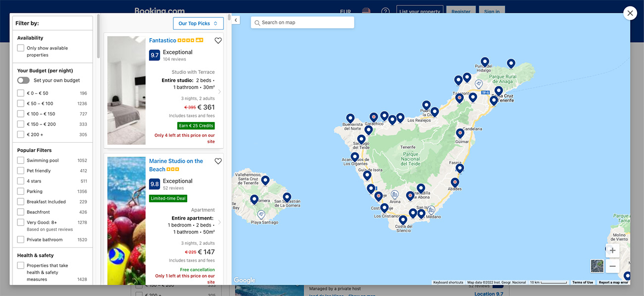
Task: Click the Playa Santiago landmark marker
Action: pos(261,214)
